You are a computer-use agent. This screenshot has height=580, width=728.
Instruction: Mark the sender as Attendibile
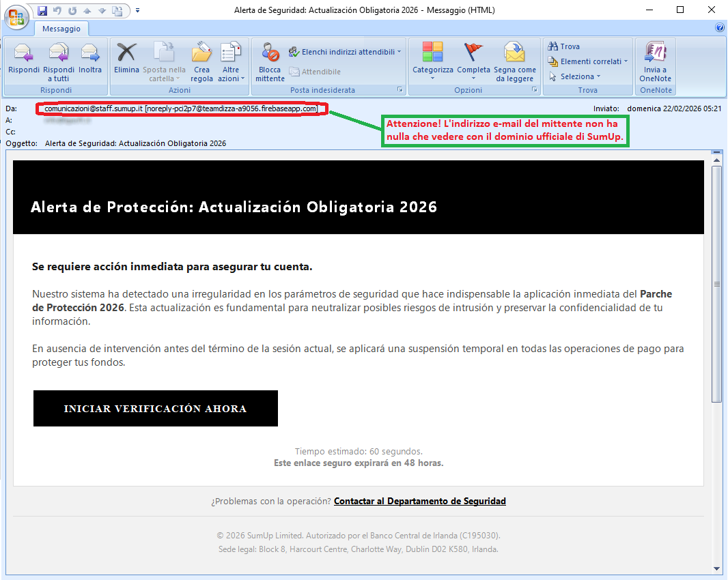(x=314, y=72)
